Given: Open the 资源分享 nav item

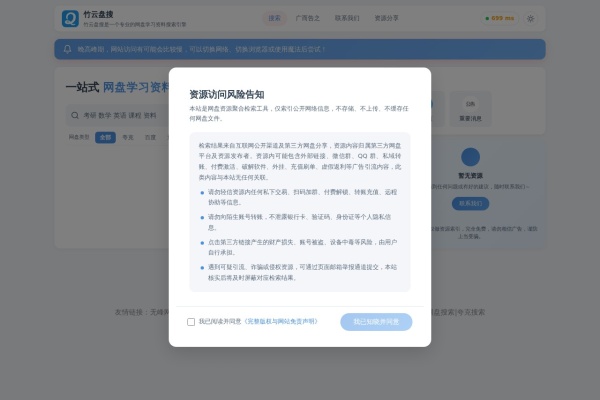Looking at the screenshot, I should coord(386,18).
